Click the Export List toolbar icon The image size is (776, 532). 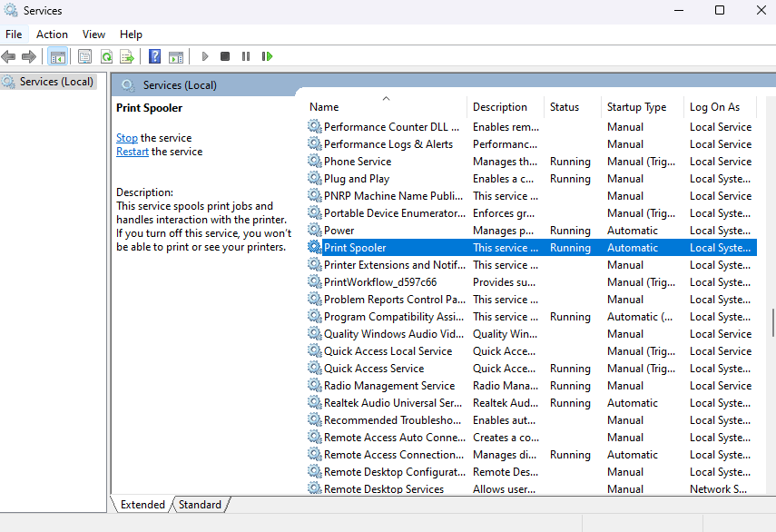click(127, 56)
